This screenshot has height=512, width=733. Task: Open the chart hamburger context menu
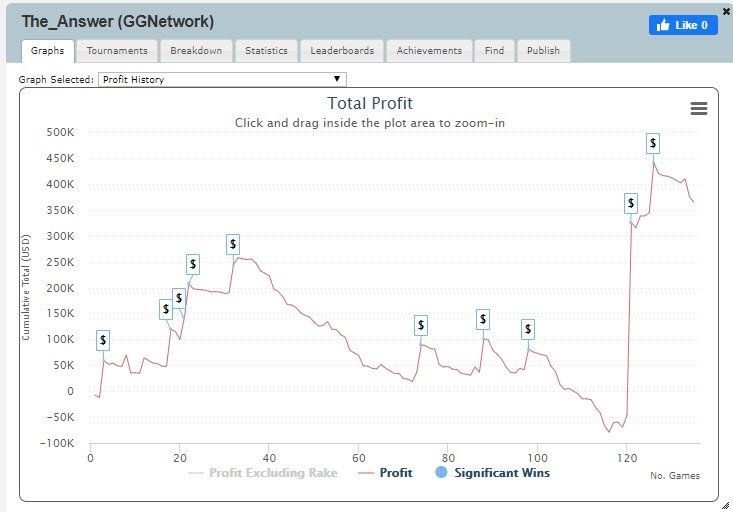698,109
